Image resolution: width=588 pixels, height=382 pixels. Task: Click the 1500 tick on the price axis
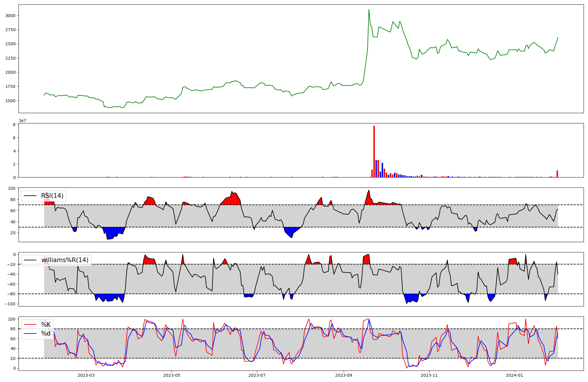click(x=11, y=101)
